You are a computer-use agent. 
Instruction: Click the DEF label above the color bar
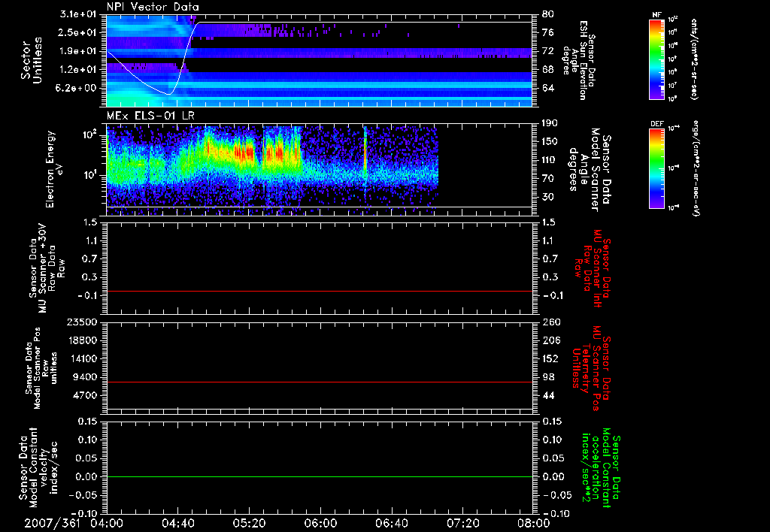pos(656,124)
